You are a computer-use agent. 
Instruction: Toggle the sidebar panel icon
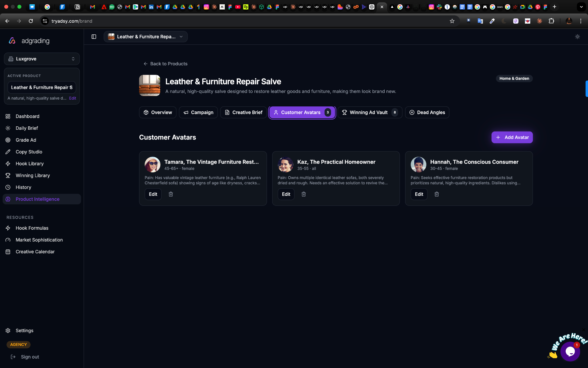(x=94, y=37)
